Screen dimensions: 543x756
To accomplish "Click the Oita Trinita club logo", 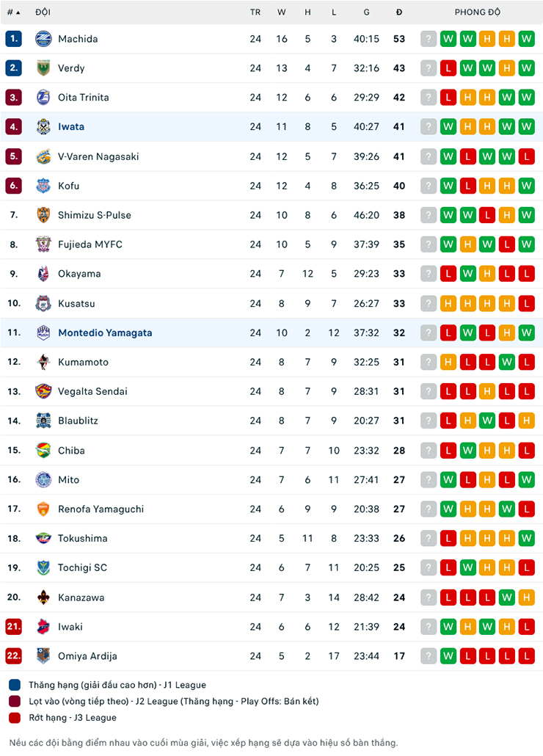I will 43,98.
